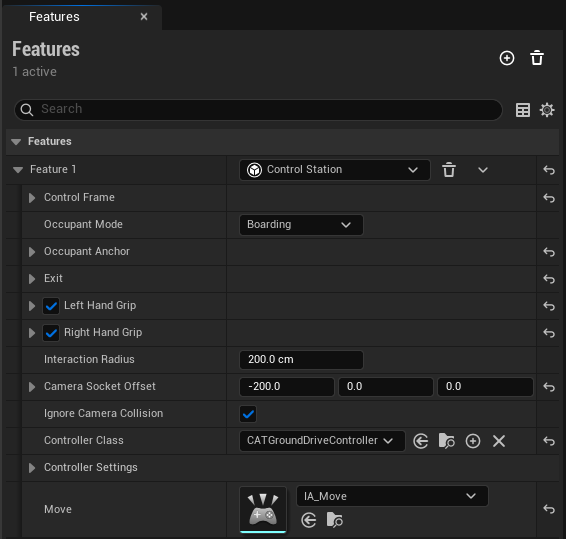Reset Controller Class to default
This screenshot has height=539, width=566.
click(549, 441)
